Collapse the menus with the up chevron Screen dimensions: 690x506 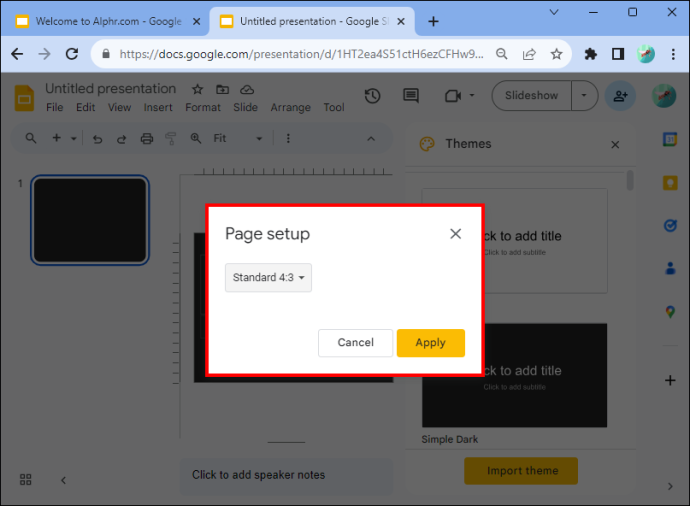pyautogui.click(x=371, y=139)
